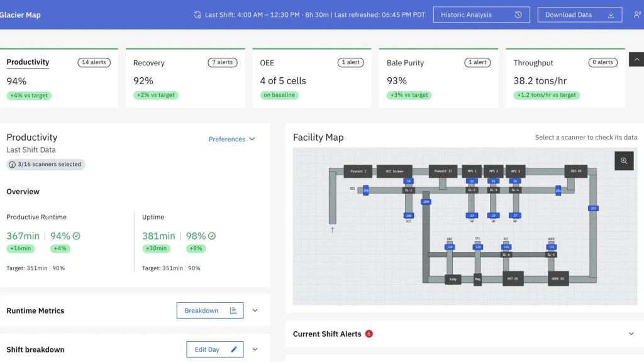Select scanner 124 under PET label

[x=506, y=247]
